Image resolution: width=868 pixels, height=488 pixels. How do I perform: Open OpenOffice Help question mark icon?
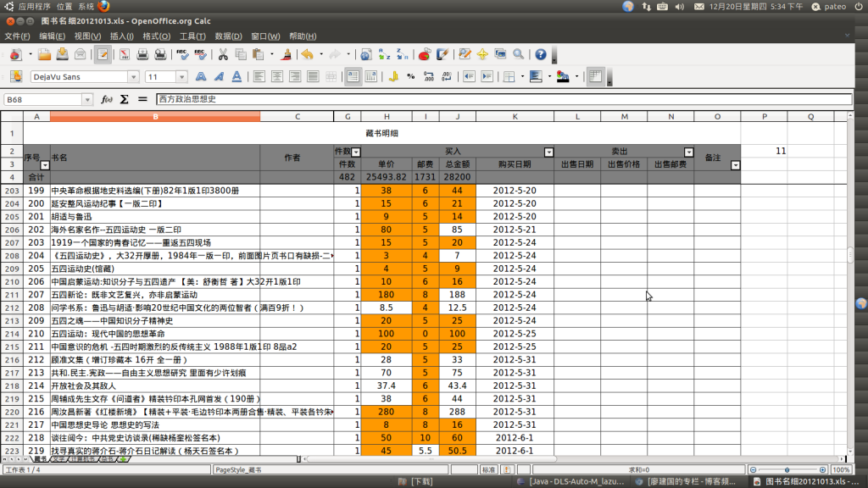click(541, 54)
